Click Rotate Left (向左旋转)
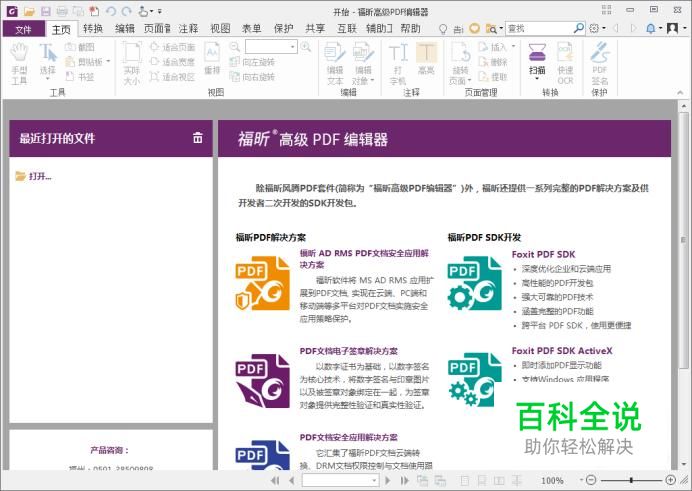This screenshot has height=491, width=692. click(252, 62)
